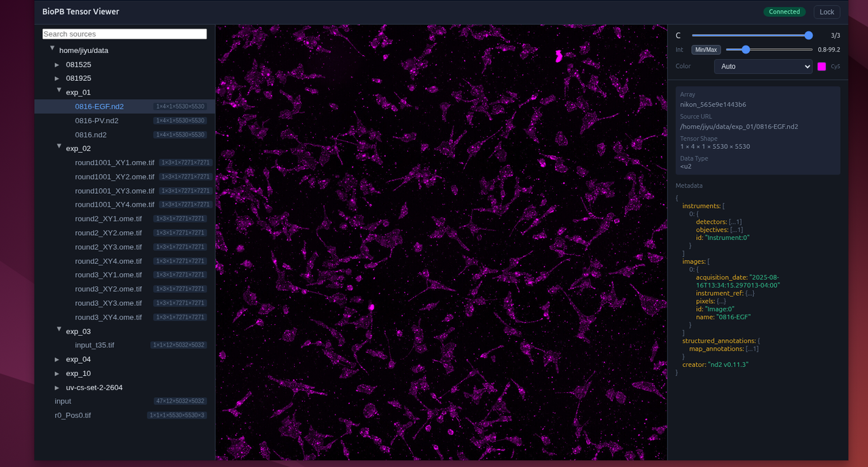
Task: Click the fluorescence image viewer canvas
Action: [441, 243]
